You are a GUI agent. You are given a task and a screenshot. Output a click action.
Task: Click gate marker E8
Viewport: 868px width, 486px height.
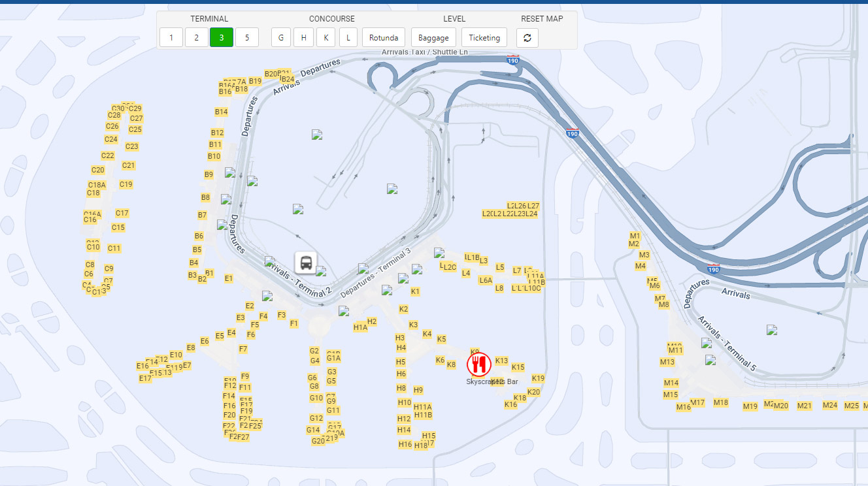pyautogui.click(x=191, y=348)
